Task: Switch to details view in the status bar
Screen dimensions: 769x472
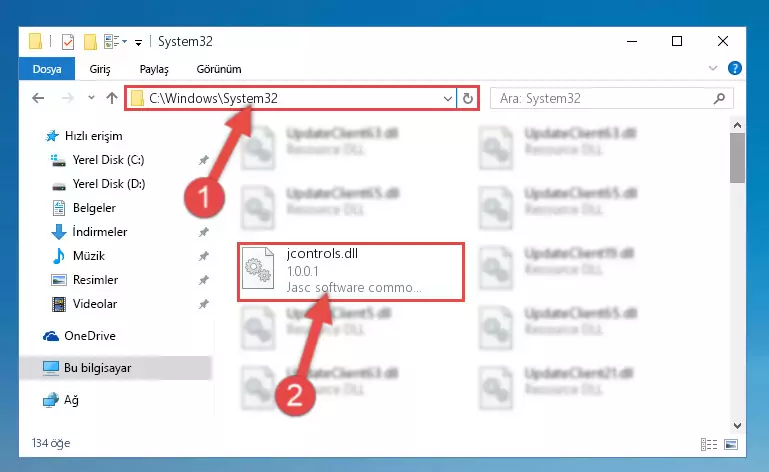Action: [709, 445]
